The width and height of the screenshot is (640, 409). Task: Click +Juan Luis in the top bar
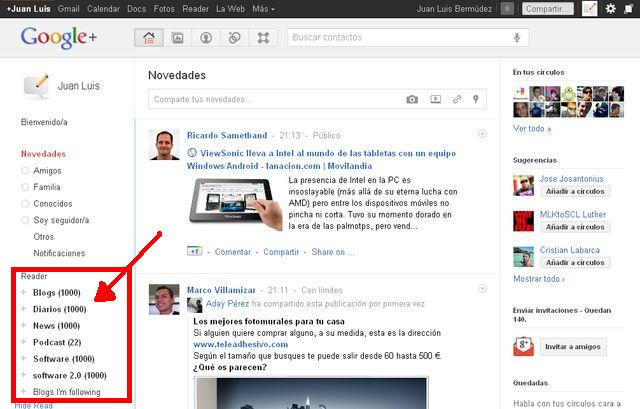(29, 9)
